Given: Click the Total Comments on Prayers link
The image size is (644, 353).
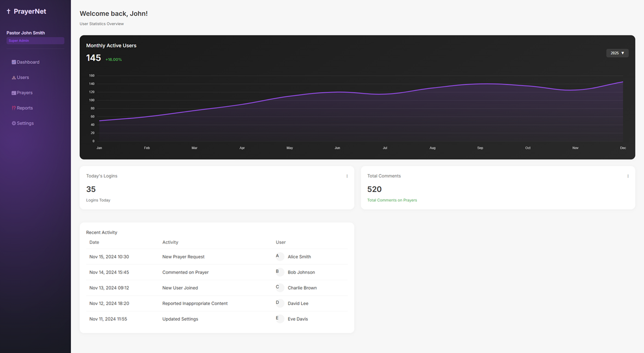Looking at the screenshot, I should point(392,200).
